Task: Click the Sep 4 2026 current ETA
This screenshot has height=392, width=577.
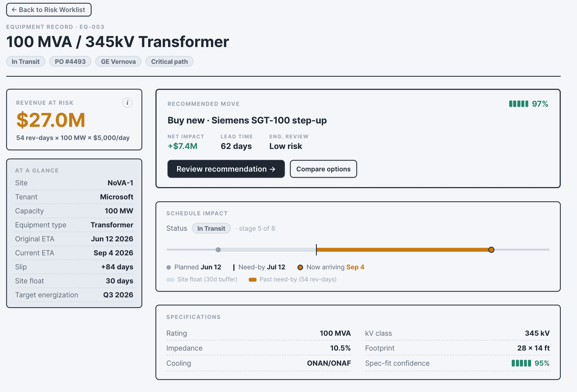Action: coord(113,253)
